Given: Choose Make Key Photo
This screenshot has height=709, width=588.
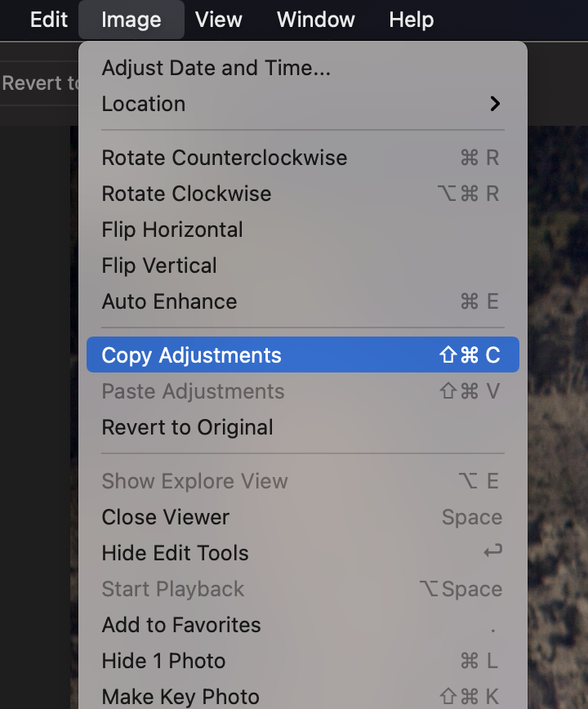Looking at the screenshot, I should (303, 696).
